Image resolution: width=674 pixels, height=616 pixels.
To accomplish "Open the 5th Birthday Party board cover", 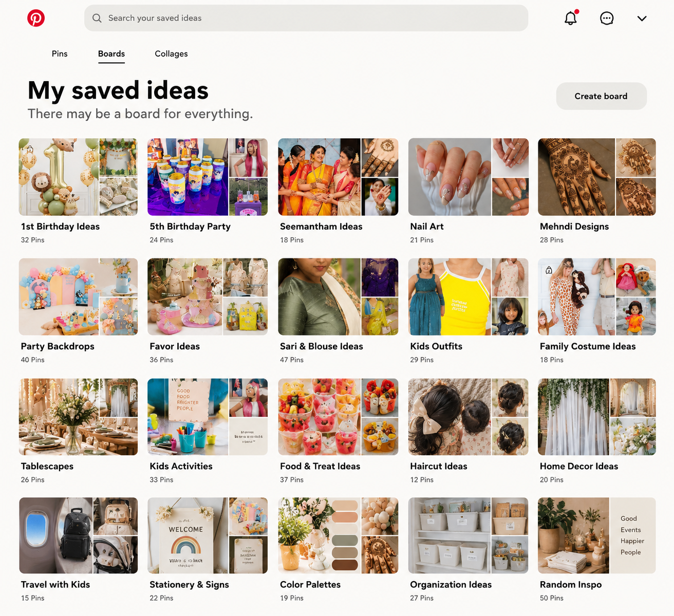I will 208,177.
